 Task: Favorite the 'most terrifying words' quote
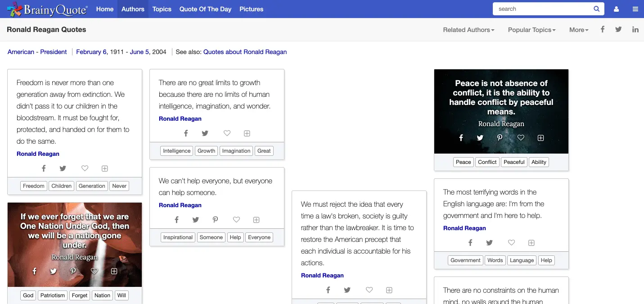pos(511,243)
